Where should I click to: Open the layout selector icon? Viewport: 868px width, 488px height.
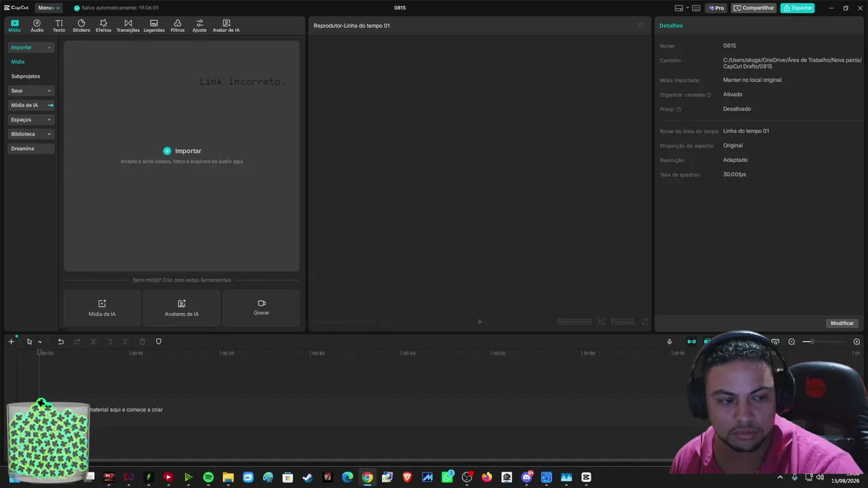coord(679,8)
